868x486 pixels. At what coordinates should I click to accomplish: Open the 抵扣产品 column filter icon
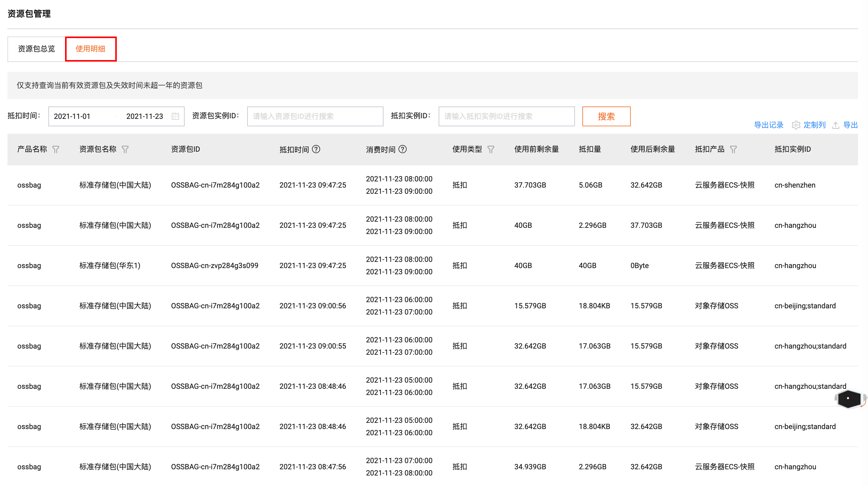click(733, 149)
